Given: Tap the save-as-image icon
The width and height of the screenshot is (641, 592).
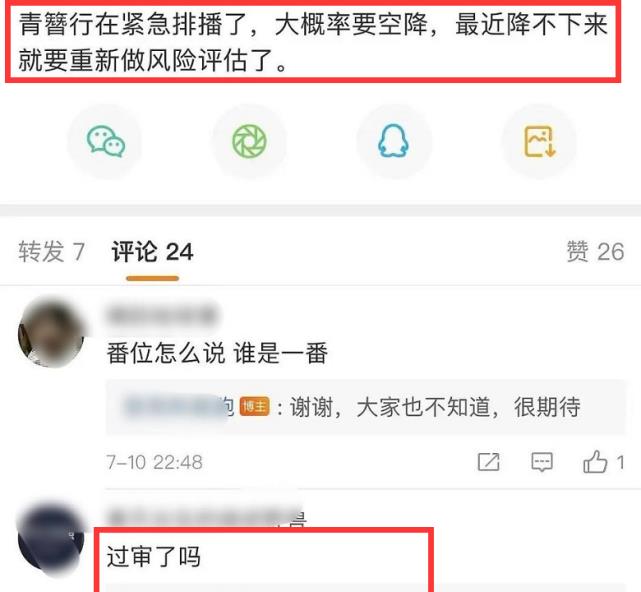Looking at the screenshot, I should 539,141.
